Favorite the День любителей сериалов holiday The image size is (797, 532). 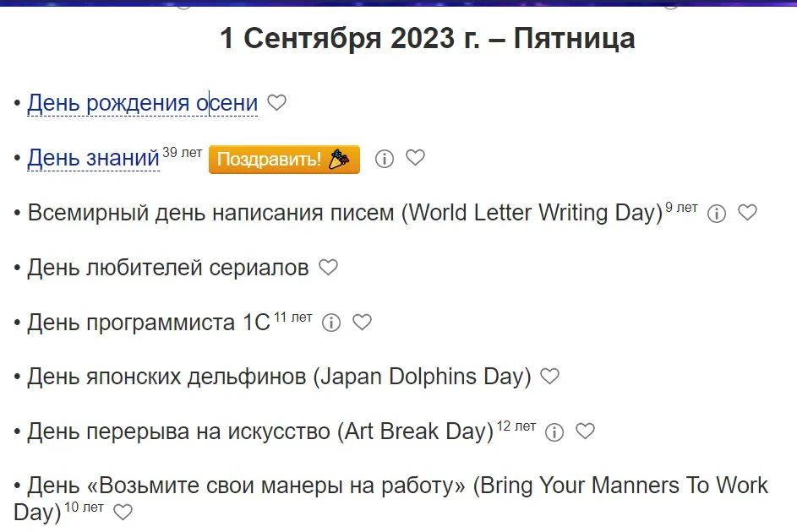point(328,268)
